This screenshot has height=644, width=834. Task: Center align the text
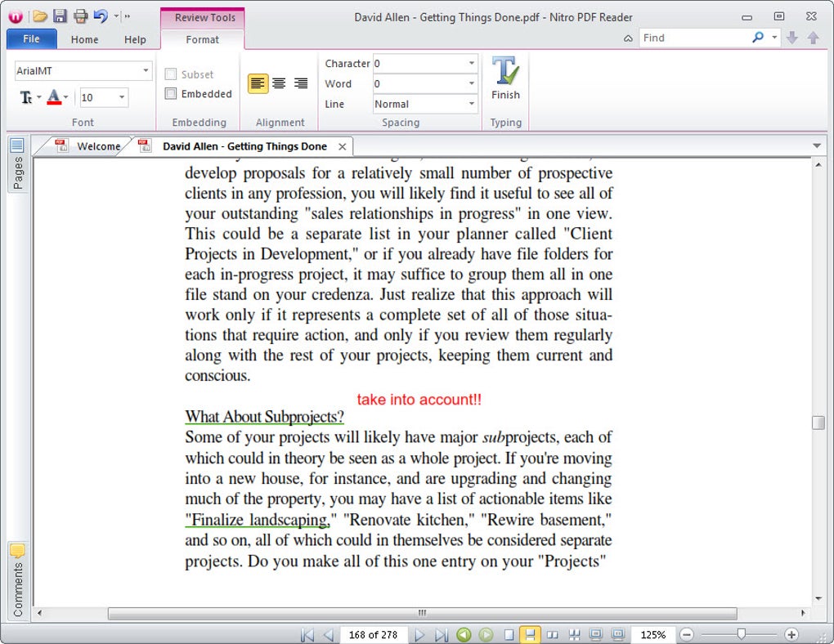[x=280, y=83]
